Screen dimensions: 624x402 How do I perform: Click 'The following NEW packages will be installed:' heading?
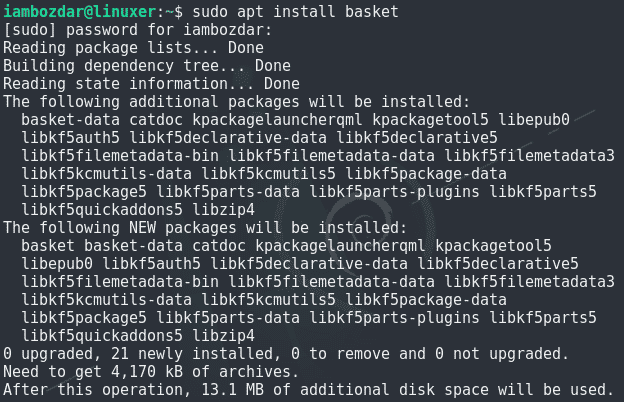click(x=205, y=228)
